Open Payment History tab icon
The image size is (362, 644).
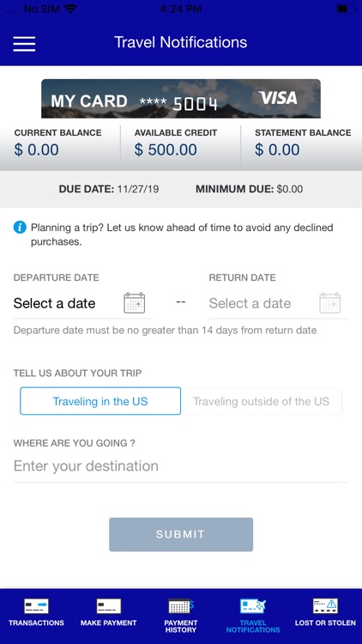(181, 606)
